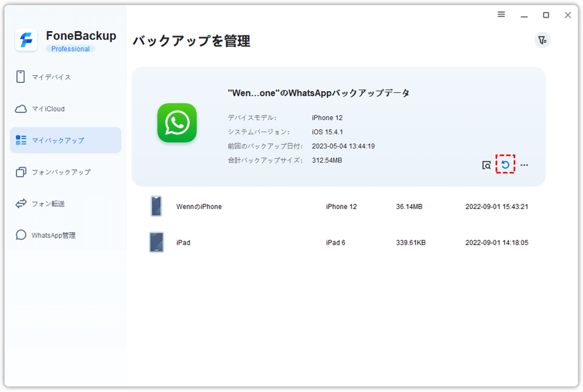Click the iPad 6 model text
The image size is (583, 392).
336,243
